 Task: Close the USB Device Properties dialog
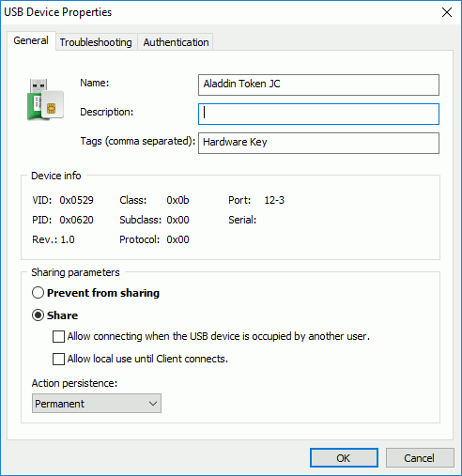(x=447, y=12)
